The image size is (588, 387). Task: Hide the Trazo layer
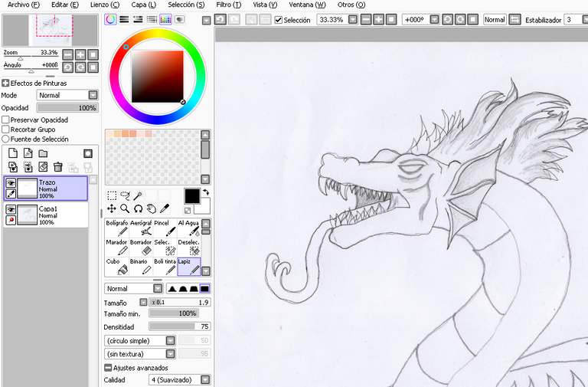click(11, 183)
